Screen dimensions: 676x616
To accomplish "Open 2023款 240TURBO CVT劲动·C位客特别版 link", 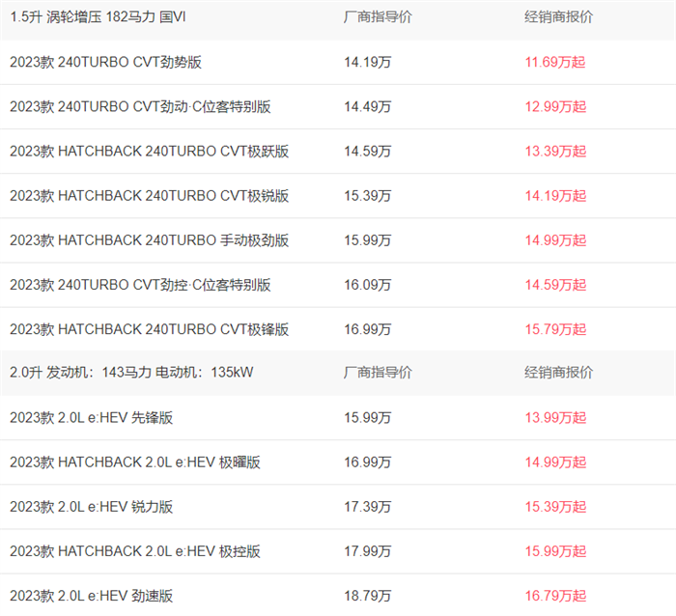I will [x=140, y=106].
